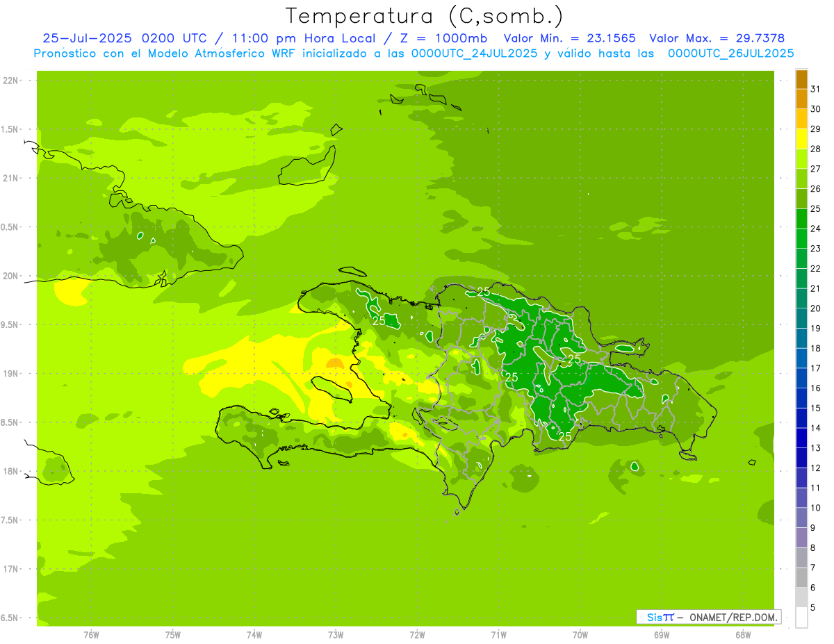Click the "0.5N" latitude label
This screenshot has height=644, width=834.
coord(10,227)
